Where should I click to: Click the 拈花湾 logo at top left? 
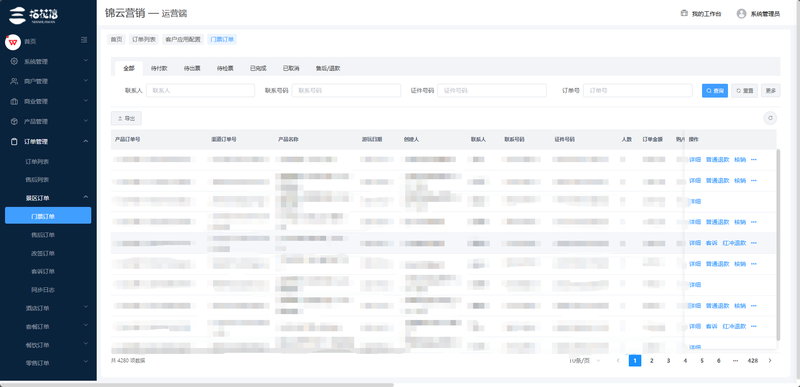point(34,15)
